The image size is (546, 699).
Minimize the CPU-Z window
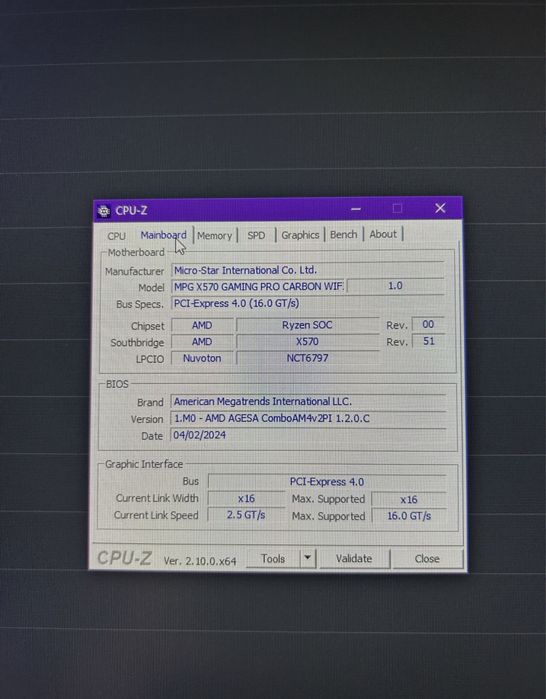pyautogui.click(x=356, y=209)
